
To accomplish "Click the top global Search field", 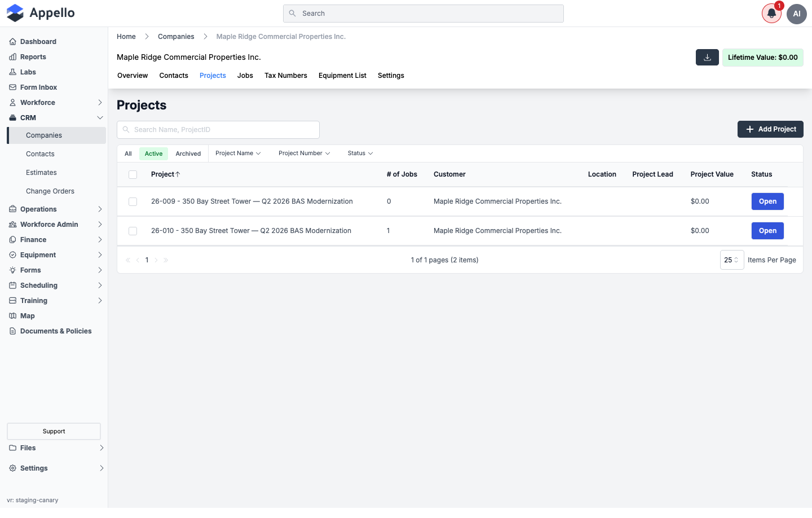I will 423,14.
